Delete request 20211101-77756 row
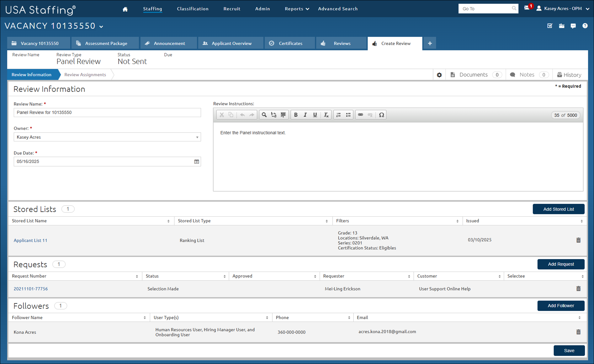 click(578, 288)
